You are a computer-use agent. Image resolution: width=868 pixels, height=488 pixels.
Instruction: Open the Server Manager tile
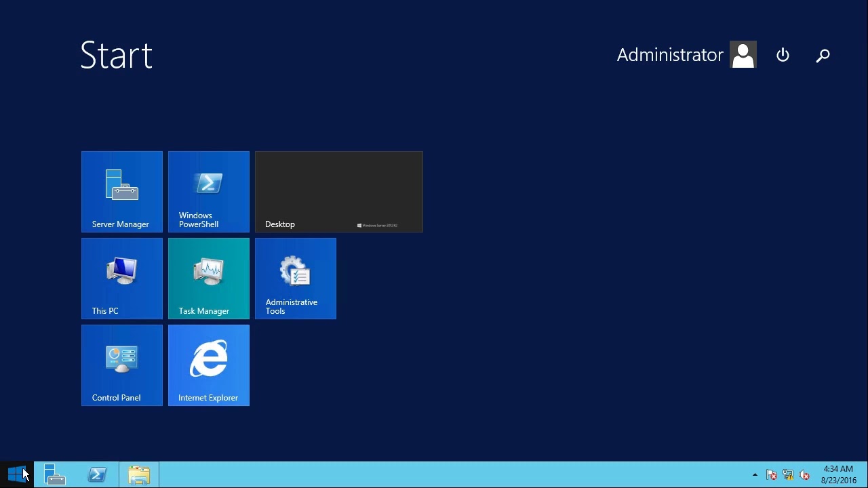[122, 192]
